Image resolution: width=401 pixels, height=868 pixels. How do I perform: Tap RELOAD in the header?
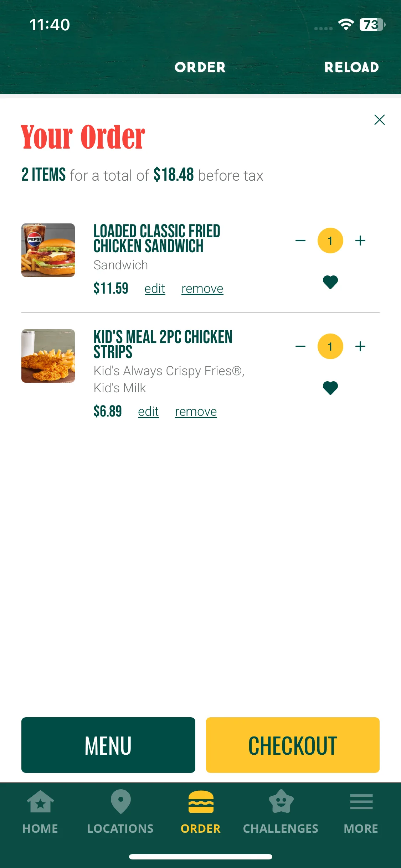point(351,67)
